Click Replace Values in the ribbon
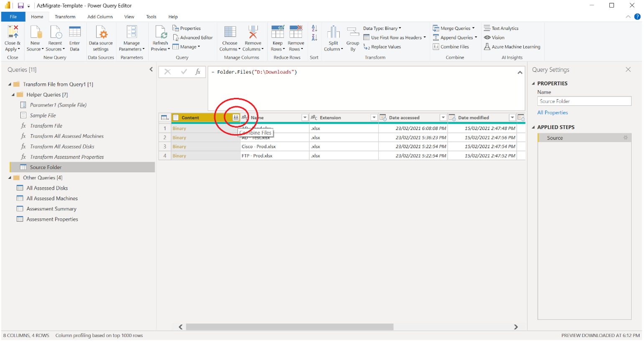Image resolution: width=644 pixels, height=342 pixels. 382,47
